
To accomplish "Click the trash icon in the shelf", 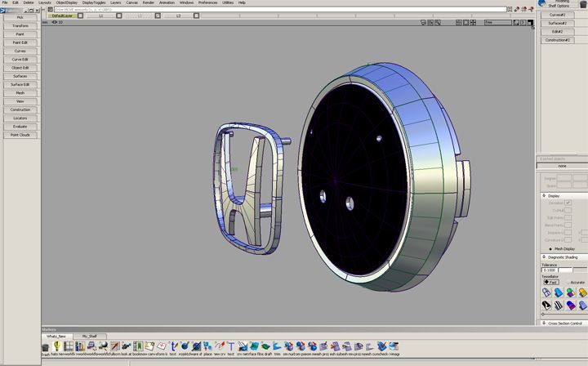I will pos(46,346).
